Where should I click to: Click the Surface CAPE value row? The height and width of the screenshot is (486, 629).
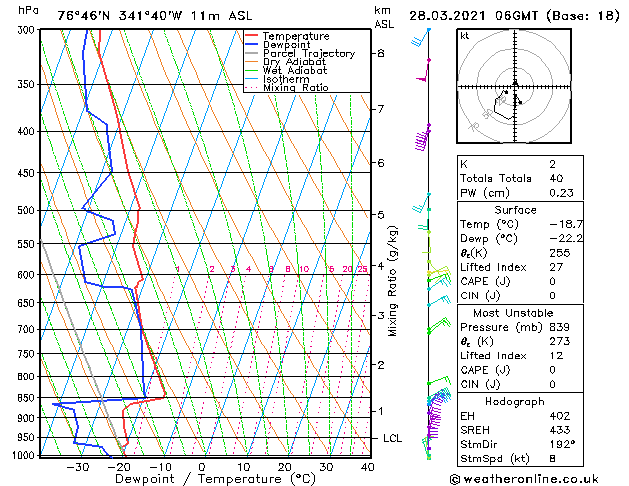(x=520, y=281)
